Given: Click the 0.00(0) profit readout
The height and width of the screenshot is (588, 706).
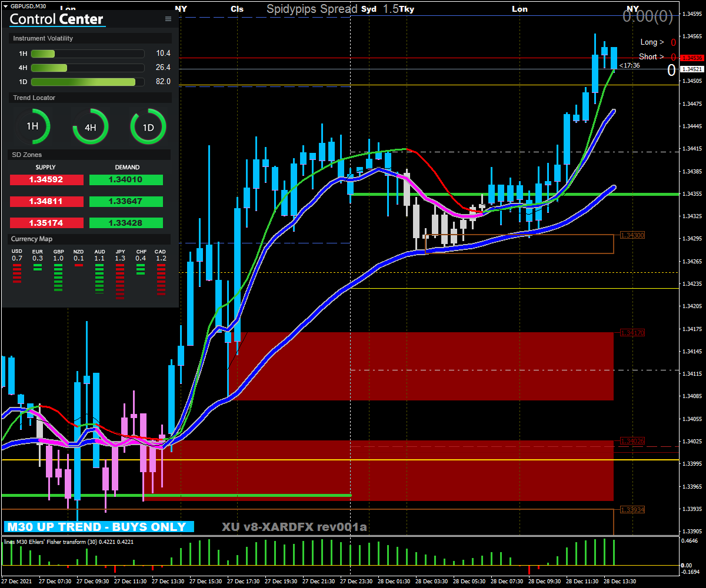Looking at the screenshot, I should click(x=648, y=16).
